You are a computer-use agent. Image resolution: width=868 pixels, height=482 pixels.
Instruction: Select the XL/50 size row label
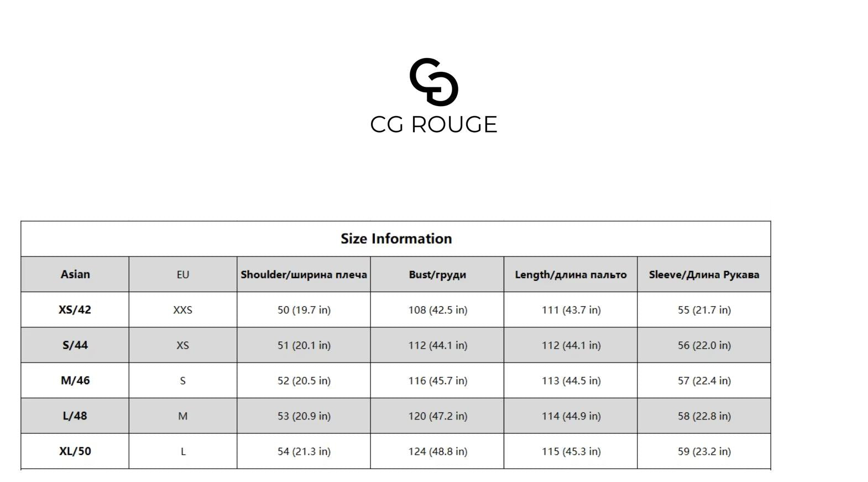(x=75, y=451)
